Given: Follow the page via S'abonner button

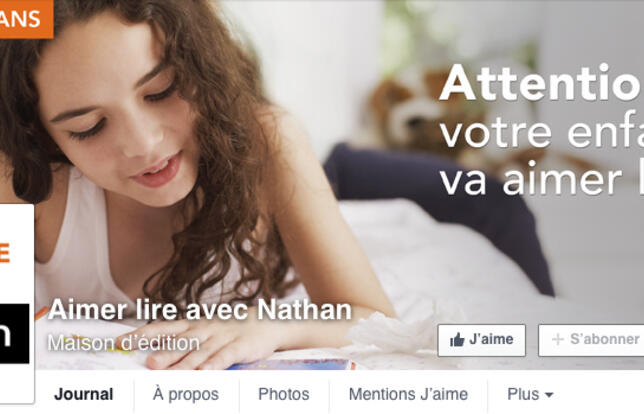Looking at the screenshot, I should [x=591, y=340].
